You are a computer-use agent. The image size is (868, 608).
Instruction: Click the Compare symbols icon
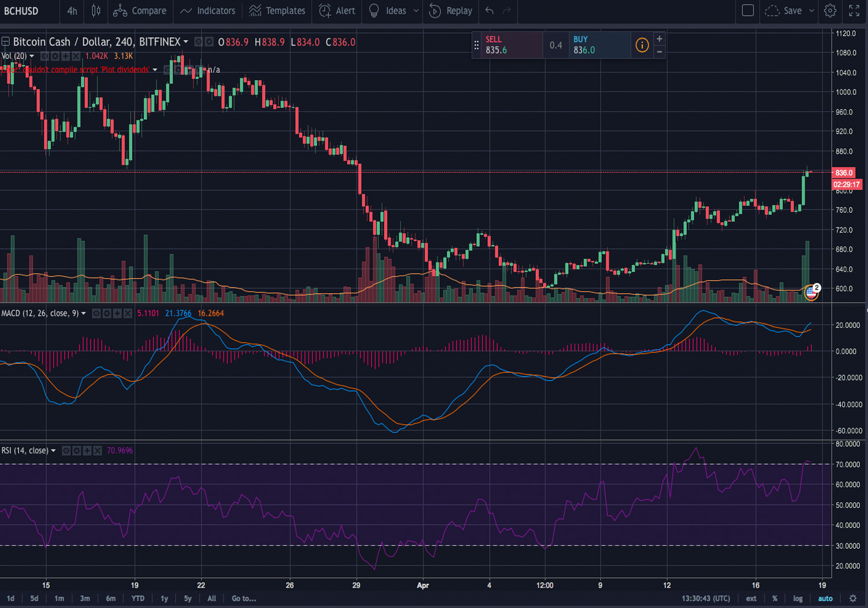pos(120,10)
